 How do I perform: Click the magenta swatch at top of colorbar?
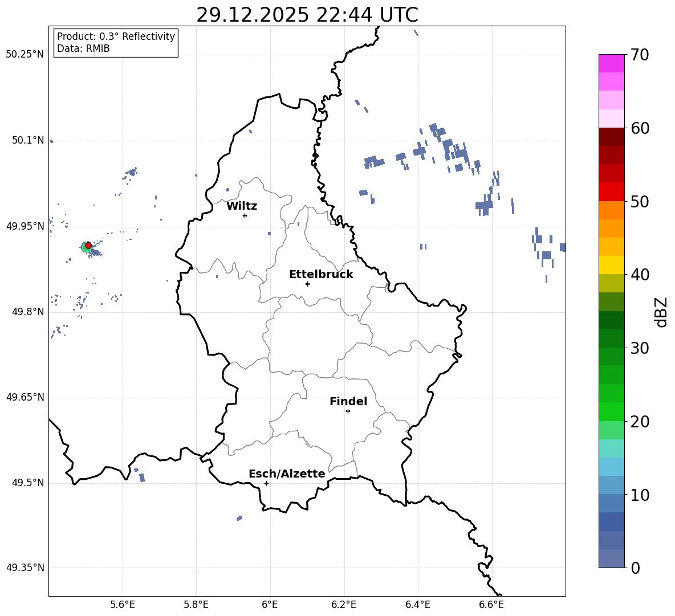click(x=611, y=64)
